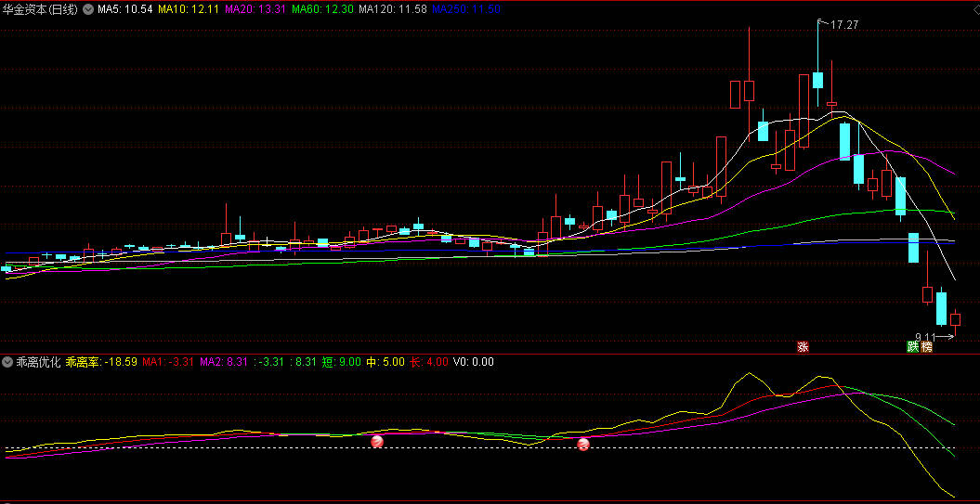The width and height of the screenshot is (980, 504).
Task: Click the 9.11 low price marker
Action: (x=925, y=336)
